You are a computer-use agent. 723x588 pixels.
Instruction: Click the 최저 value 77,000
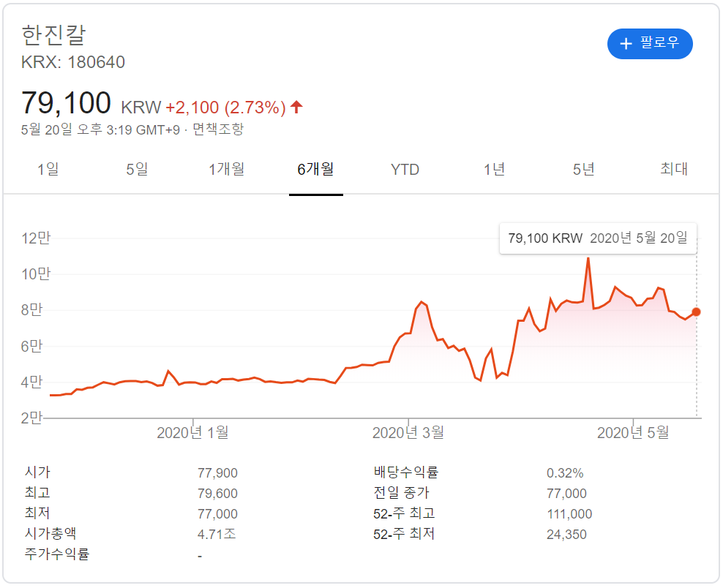217,514
